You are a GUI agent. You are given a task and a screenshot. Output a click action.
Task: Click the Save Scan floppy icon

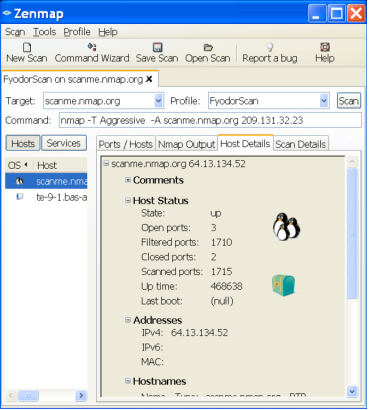point(157,47)
